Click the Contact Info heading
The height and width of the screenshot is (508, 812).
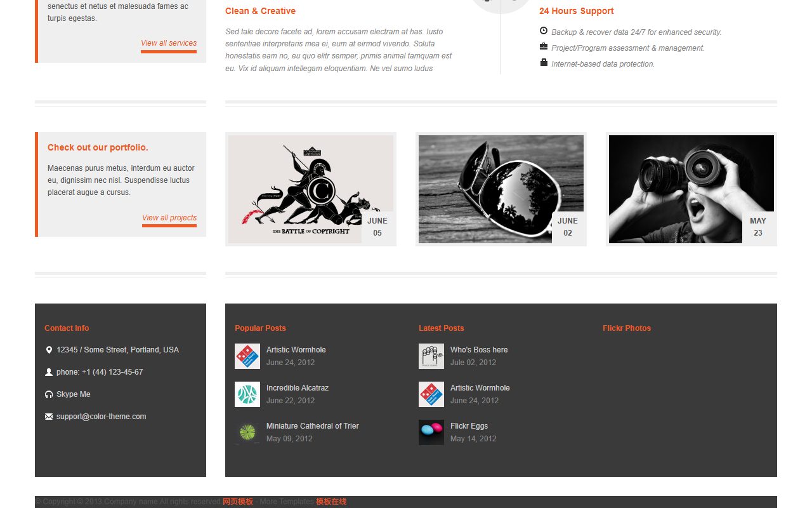click(67, 328)
